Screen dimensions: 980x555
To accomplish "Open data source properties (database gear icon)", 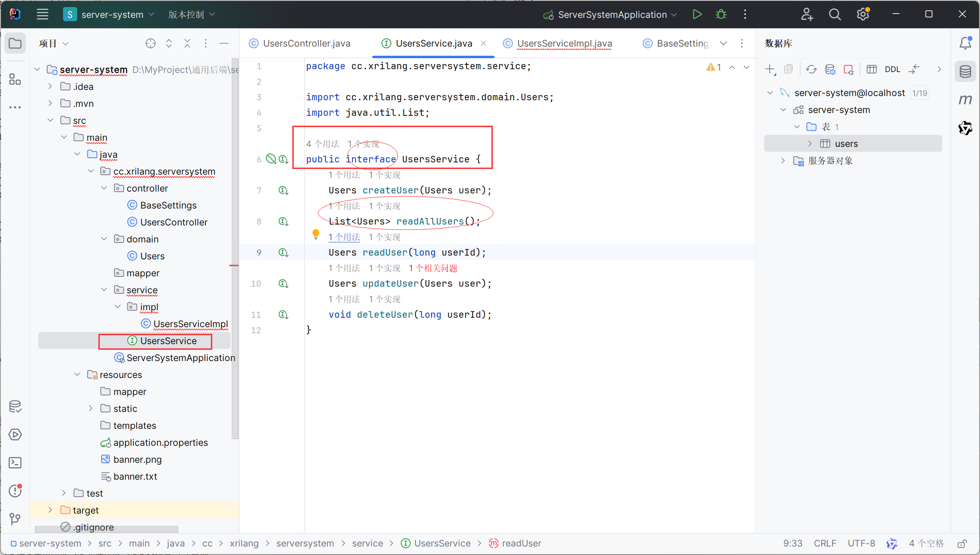I will pos(830,69).
